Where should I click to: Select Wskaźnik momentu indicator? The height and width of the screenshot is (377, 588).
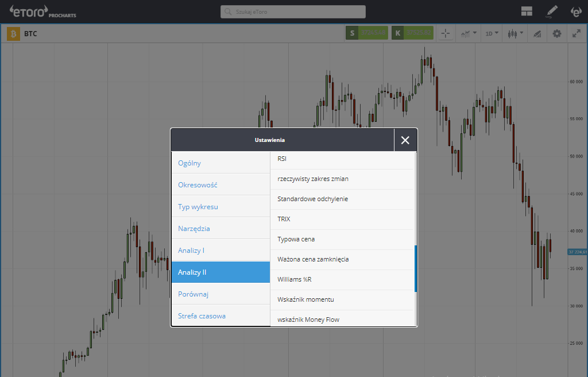click(342, 299)
